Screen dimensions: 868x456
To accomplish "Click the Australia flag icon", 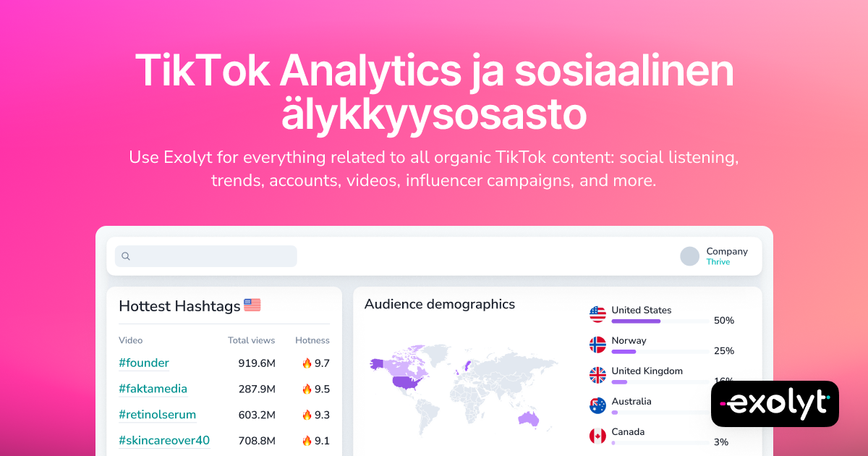I will coord(597,405).
